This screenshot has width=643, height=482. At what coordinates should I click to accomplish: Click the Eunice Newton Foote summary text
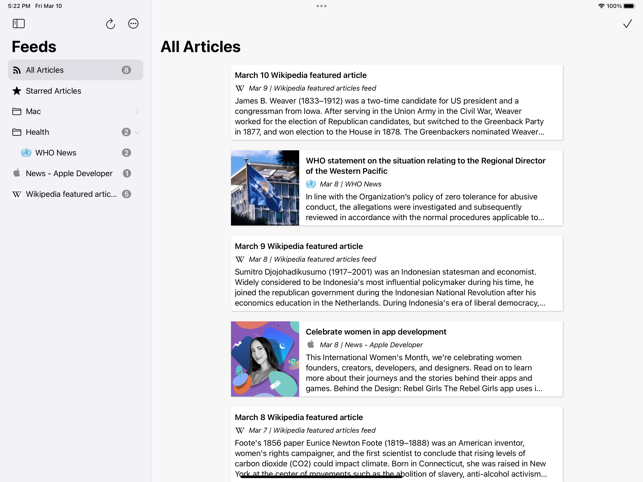pyautogui.click(x=391, y=459)
